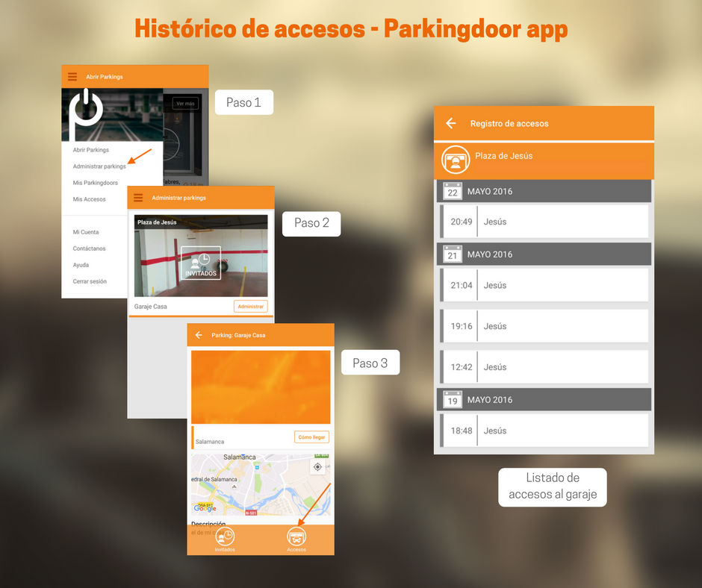The image size is (702, 588).
Task: Open Mis Parkingdoors from the side drawer
Action: click(x=96, y=183)
